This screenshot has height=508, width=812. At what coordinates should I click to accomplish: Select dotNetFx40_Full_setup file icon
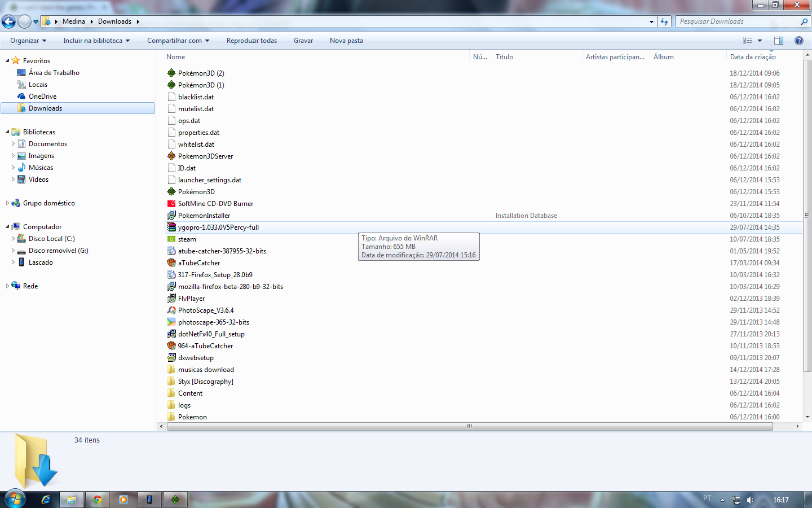point(171,334)
